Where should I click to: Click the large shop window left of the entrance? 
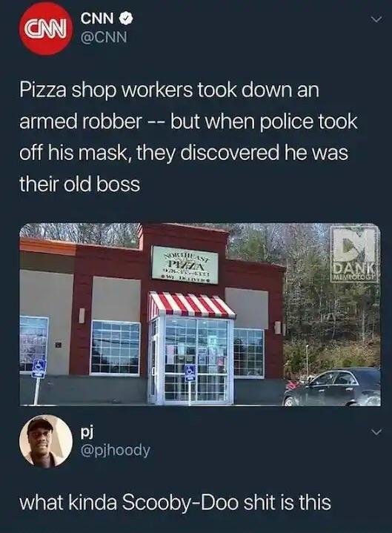pos(115,348)
